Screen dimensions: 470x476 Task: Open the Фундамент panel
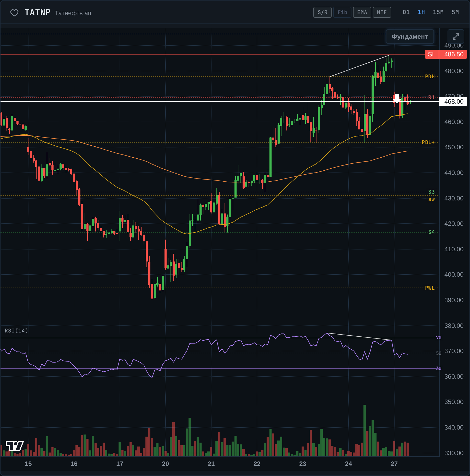coord(410,37)
